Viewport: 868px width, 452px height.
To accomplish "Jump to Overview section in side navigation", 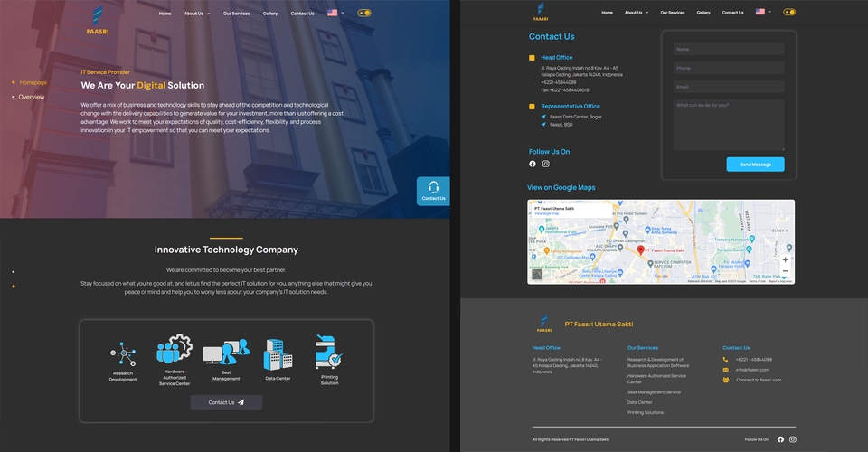I will coord(32,97).
